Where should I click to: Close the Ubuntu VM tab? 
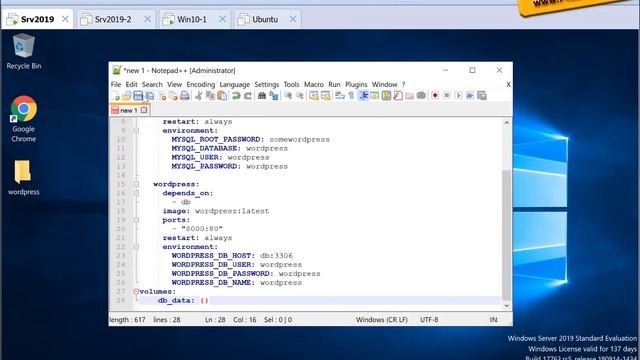(293, 19)
